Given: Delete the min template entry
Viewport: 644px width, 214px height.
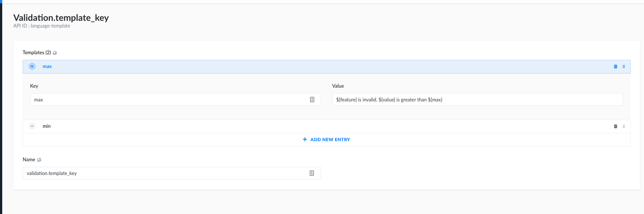Looking at the screenshot, I should click(x=615, y=126).
